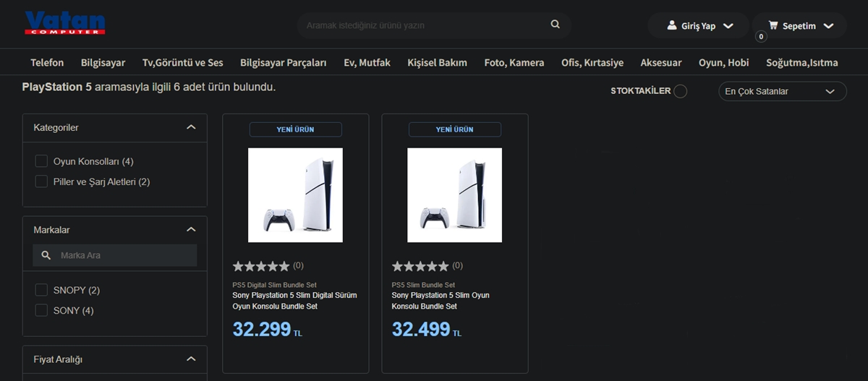Image resolution: width=868 pixels, height=381 pixels.
Task: Open the Aksesuar menu
Action: (x=661, y=63)
